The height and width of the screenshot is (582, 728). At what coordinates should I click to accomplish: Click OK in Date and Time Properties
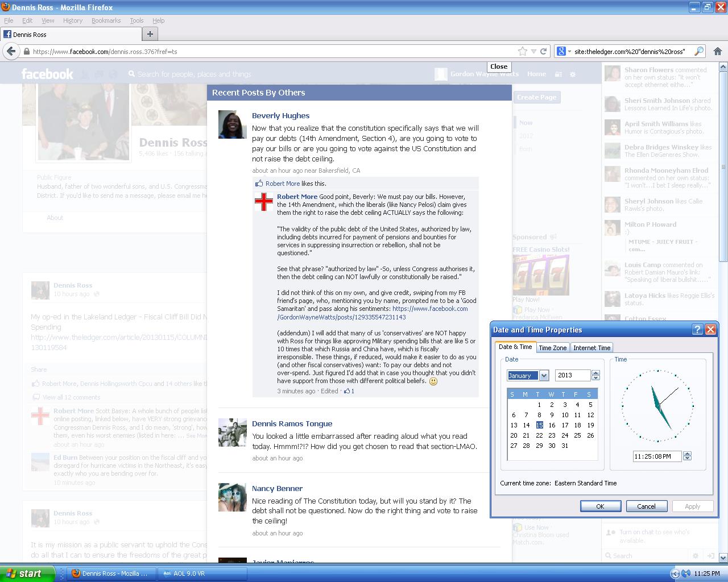(601, 506)
